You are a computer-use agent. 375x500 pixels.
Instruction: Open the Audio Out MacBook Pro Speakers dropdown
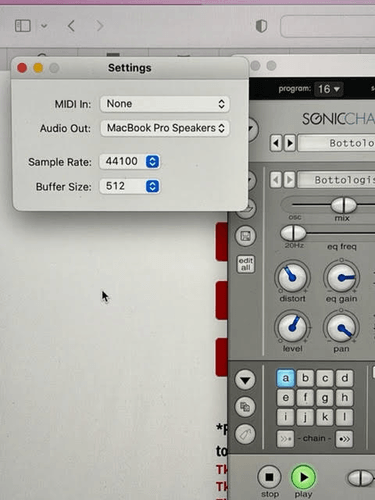coord(165,128)
